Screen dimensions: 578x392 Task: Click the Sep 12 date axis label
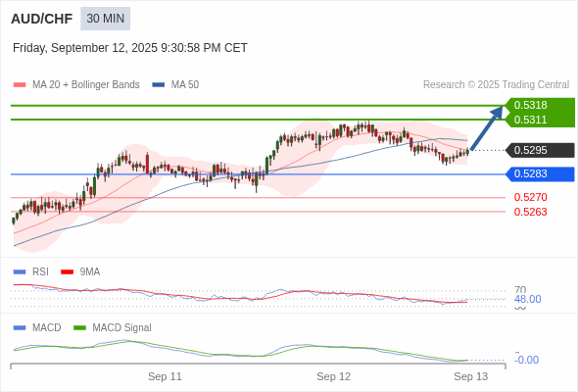(334, 376)
